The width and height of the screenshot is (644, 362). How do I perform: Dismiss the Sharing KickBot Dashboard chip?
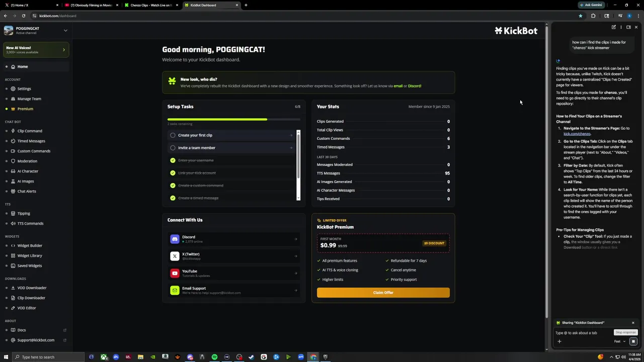pos(633,323)
